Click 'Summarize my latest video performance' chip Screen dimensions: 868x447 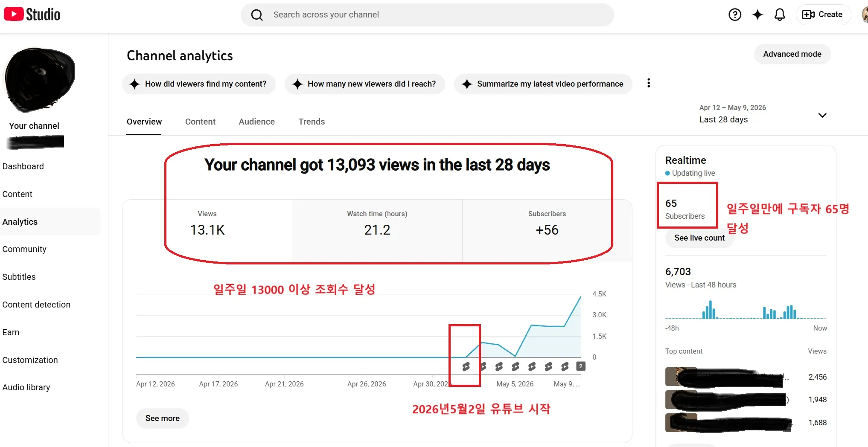click(x=543, y=84)
